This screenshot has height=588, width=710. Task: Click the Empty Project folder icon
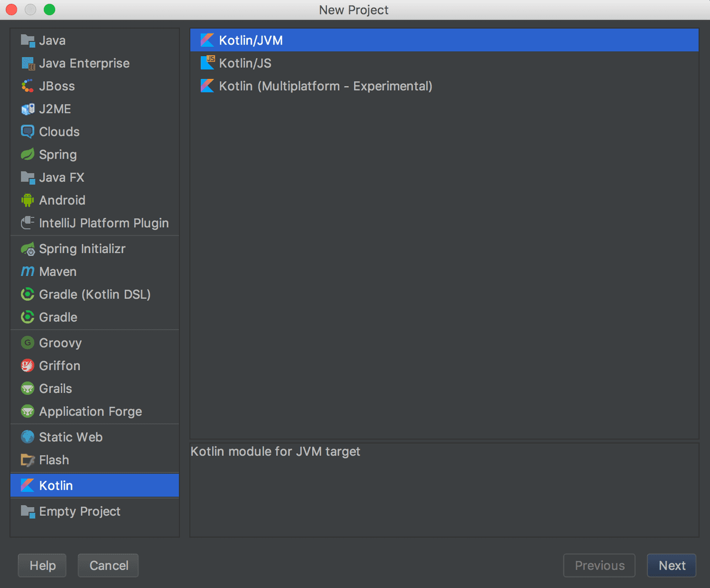pos(28,512)
